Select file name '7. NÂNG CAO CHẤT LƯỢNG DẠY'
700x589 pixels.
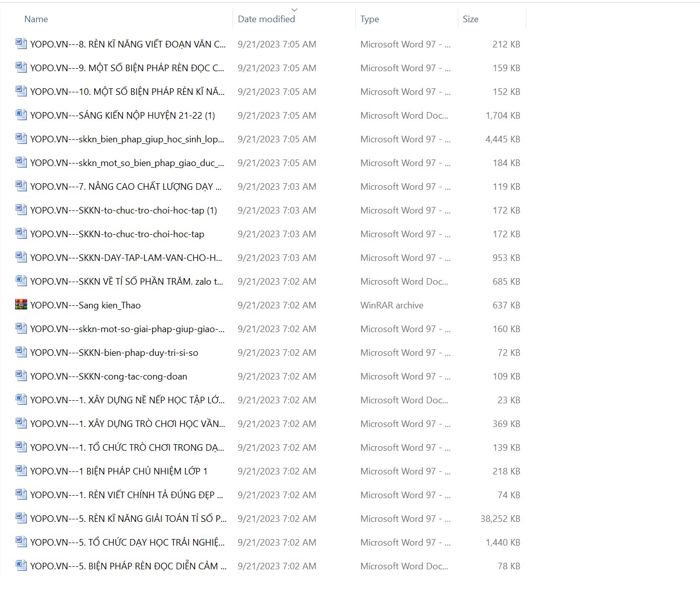[126, 187]
